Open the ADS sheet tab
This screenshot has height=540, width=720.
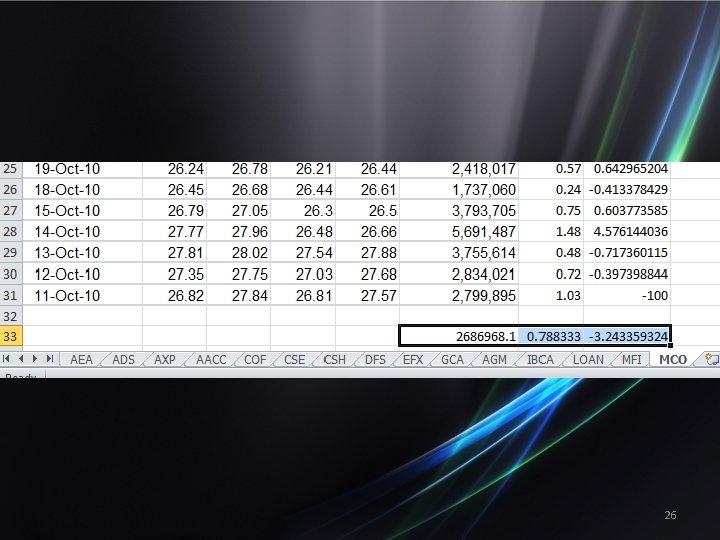tap(123, 360)
